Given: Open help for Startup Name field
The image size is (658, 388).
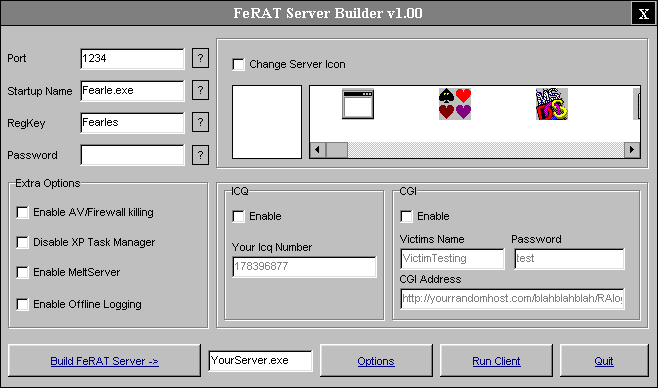Looking at the screenshot, I should coord(200,90).
